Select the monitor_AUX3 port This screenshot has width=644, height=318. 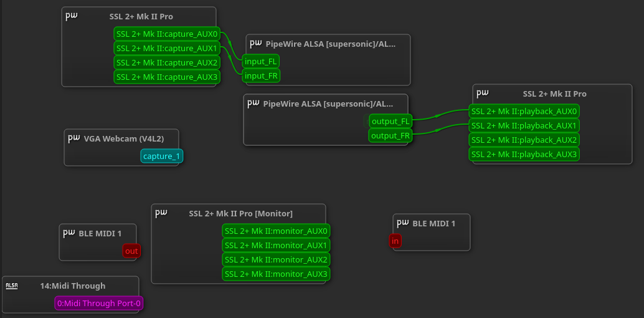(x=276, y=274)
